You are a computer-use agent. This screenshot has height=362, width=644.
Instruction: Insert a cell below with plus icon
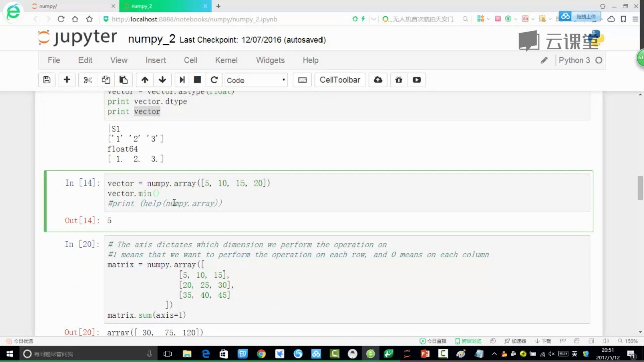[67, 80]
